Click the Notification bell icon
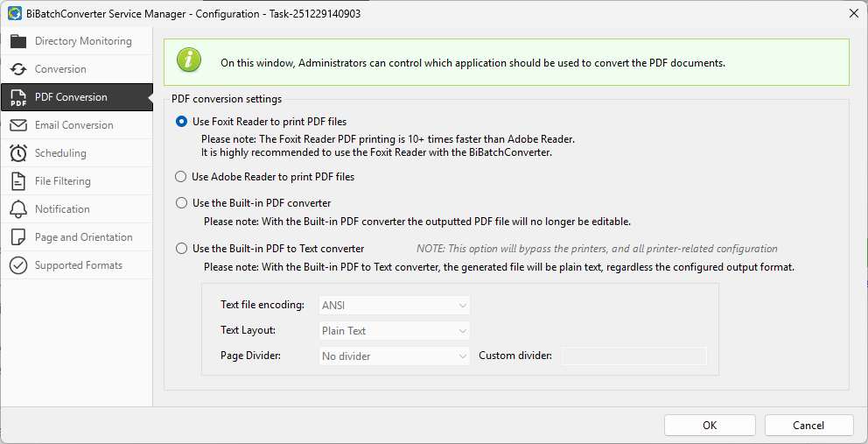 pyautogui.click(x=18, y=209)
